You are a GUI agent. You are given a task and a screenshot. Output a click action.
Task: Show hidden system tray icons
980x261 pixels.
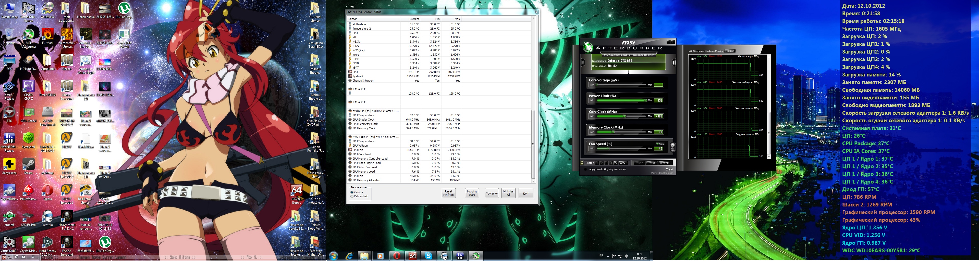[608, 256]
